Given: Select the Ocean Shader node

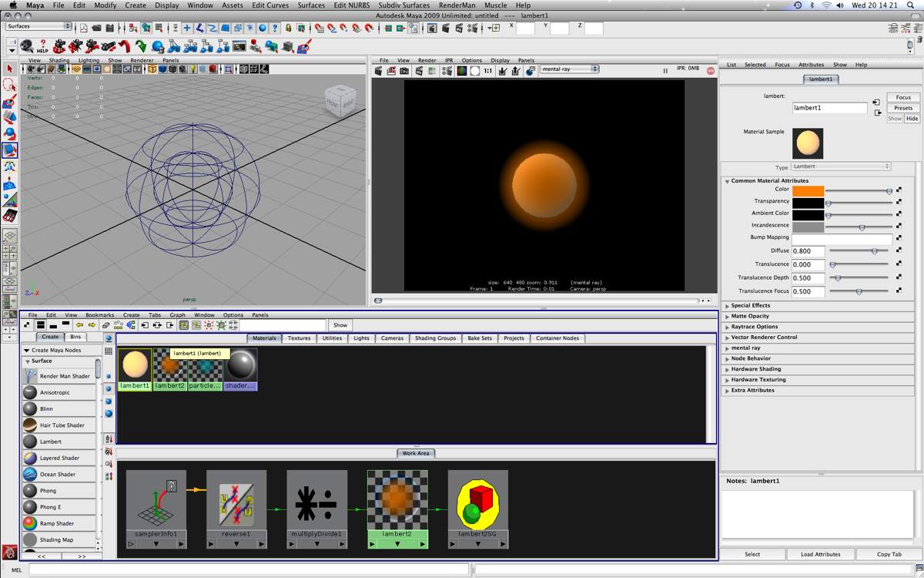Looking at the screenshot, I should tap(30, 474).
